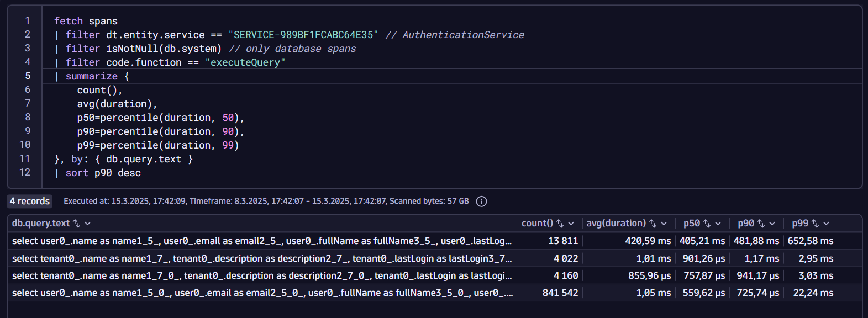Click the p90 value 481,88 ms
This screenshot has height=318, width=868.
tap(756, 241)
